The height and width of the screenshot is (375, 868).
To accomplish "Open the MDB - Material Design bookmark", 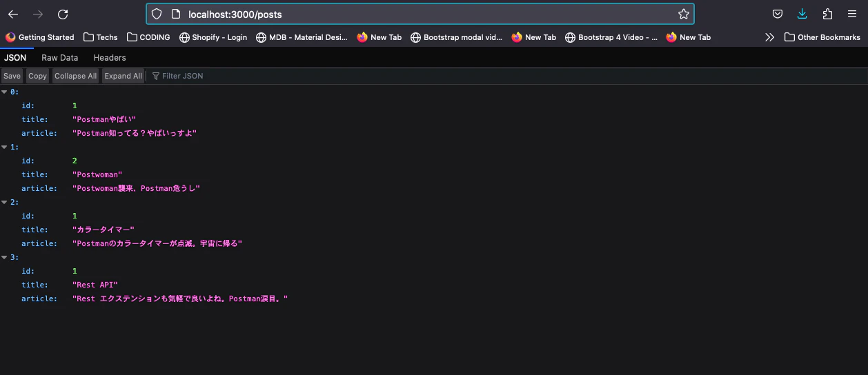I will tap(302, 37).
